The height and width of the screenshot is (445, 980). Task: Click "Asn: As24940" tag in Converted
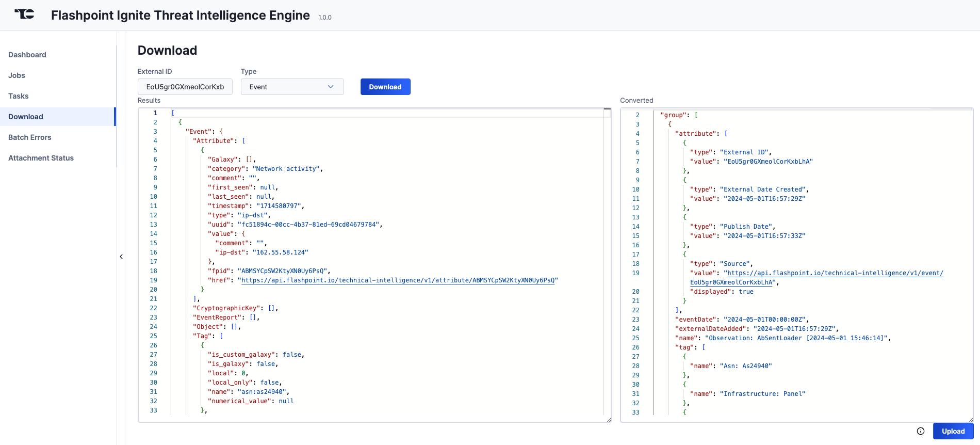(746, 366)
